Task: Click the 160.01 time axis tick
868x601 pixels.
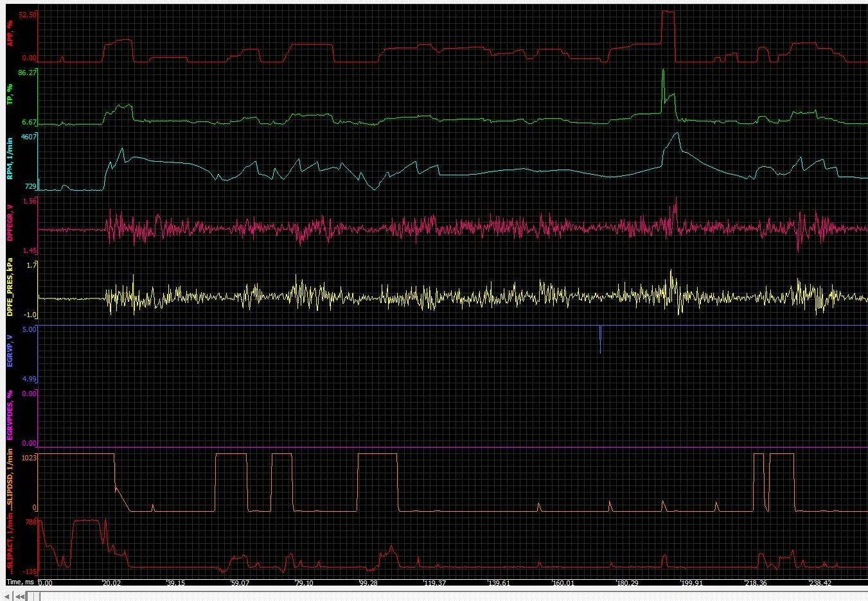Action: pyautogui.click(x=563, y=583)
